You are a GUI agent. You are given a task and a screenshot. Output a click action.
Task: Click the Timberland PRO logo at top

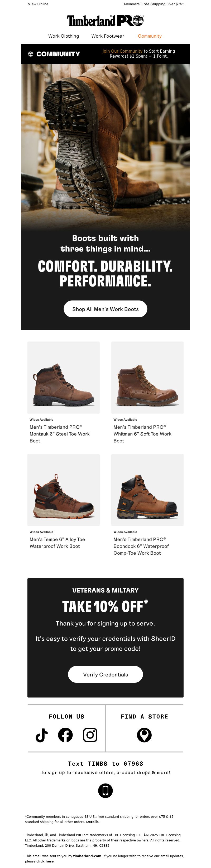[x=105, y=21]
